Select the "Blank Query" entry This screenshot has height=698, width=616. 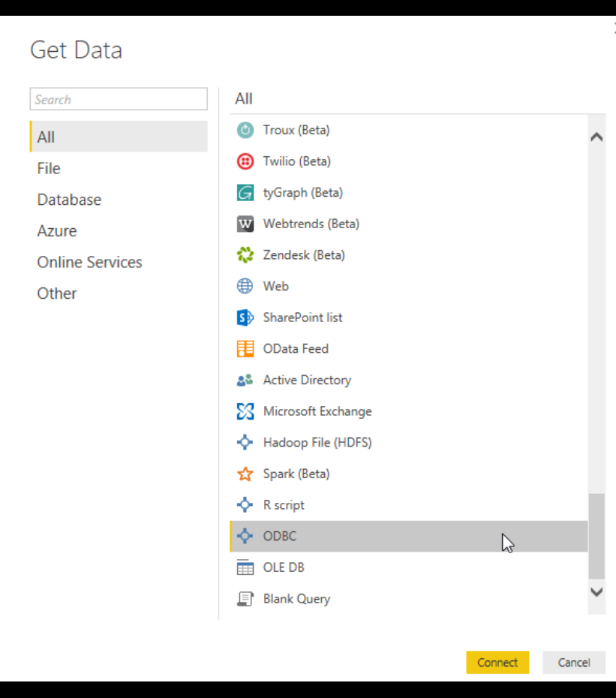[297, 599]
